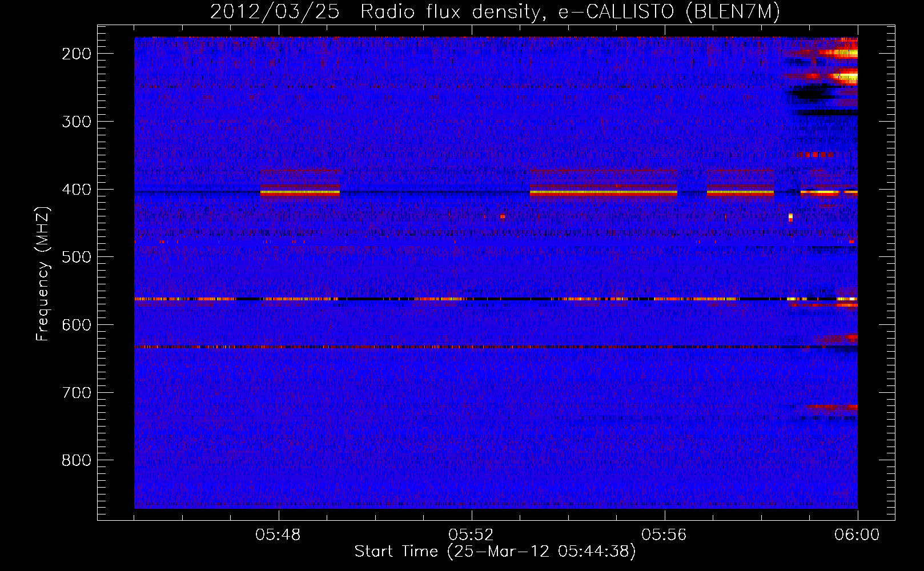The image size is (924, 571).
Task: Click the 'Frequency (MHZ)' axis label
Action: (43, 274)
